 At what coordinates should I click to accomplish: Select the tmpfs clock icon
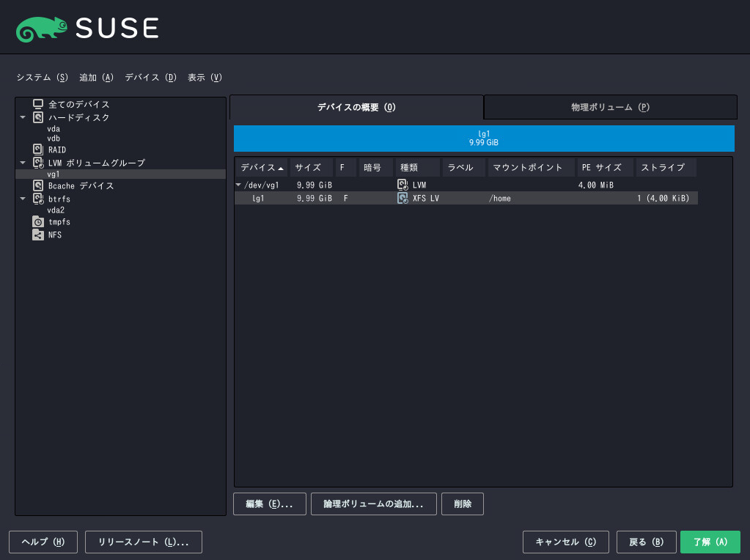(x=38, y=221)
